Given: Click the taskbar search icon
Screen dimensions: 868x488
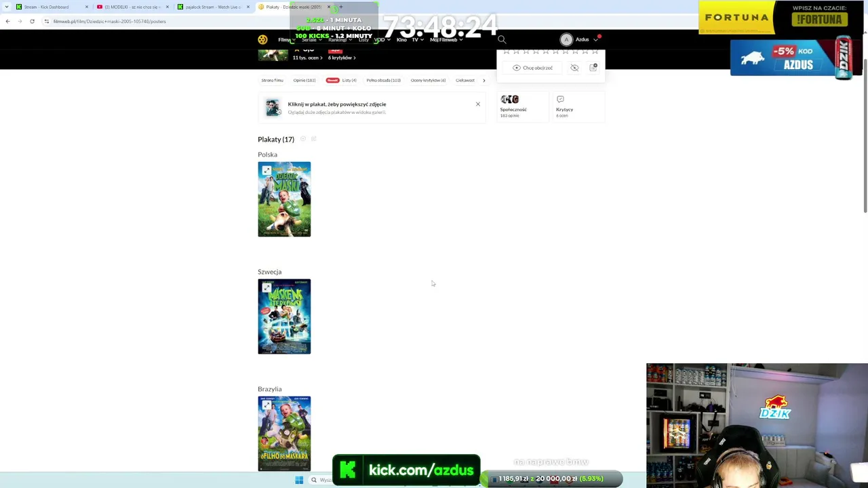Looking at the screenshot, I should [x=314, y=480].
